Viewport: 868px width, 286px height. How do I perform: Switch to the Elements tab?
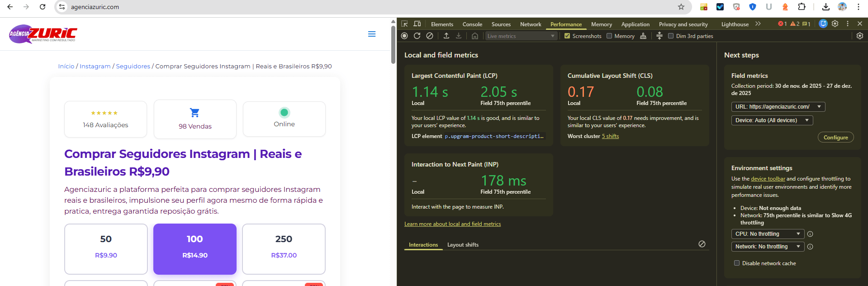[442, 24]
